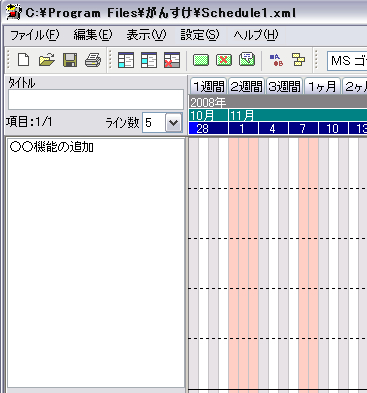Screen dimensions: 367x393
Task: Click the 項目:1/1 item count label
Action: 29,122
